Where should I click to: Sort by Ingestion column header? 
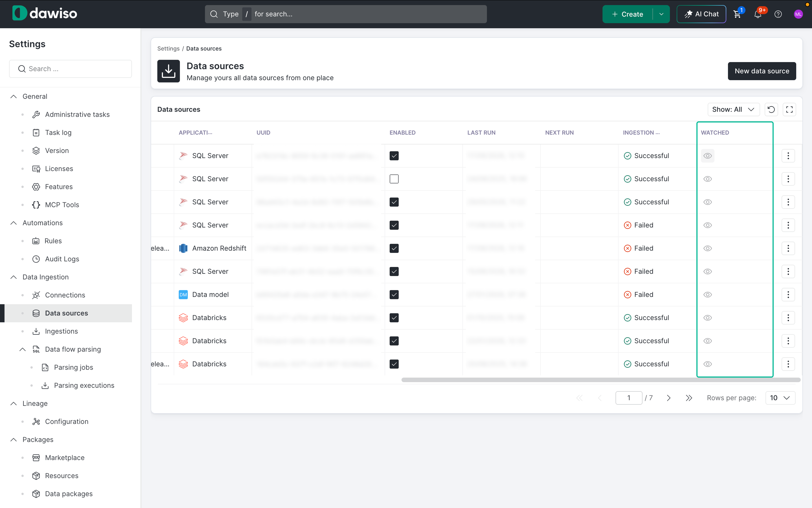(641, 133)
